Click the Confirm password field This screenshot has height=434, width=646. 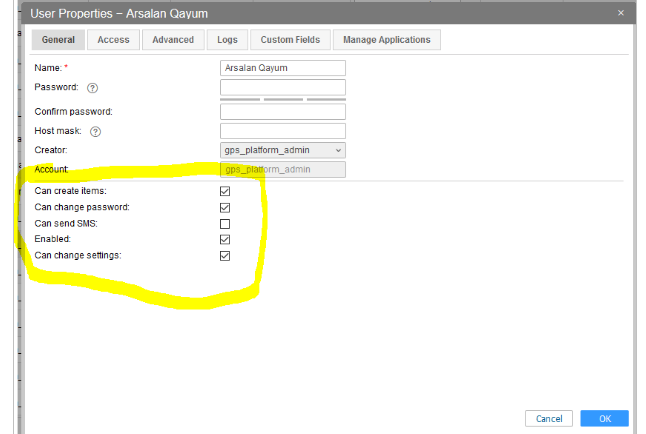pos(282,111)
